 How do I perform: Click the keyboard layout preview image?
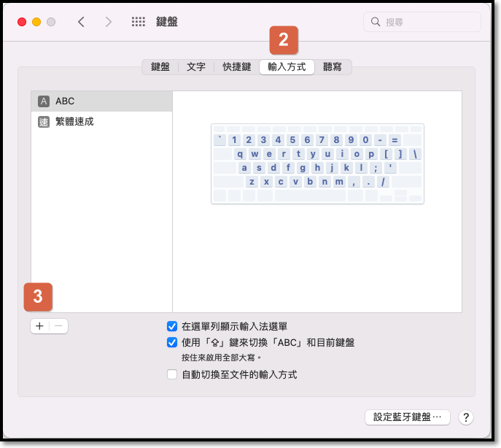pos(317,163)
